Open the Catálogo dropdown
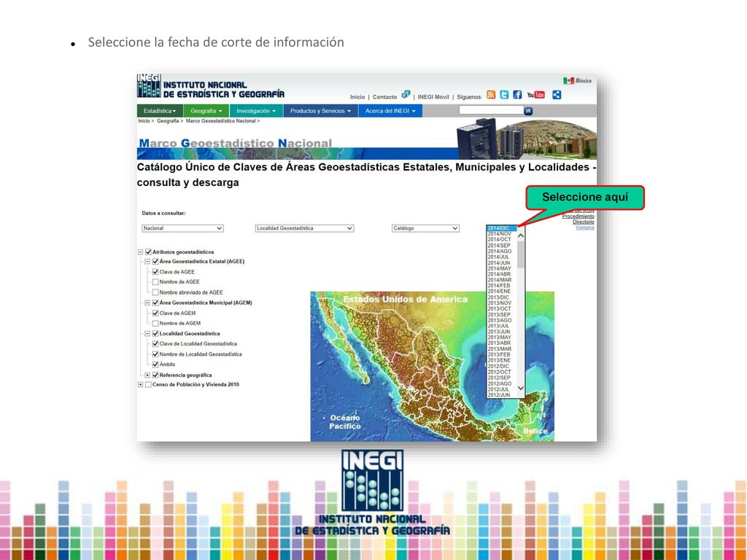 (425, 228)
